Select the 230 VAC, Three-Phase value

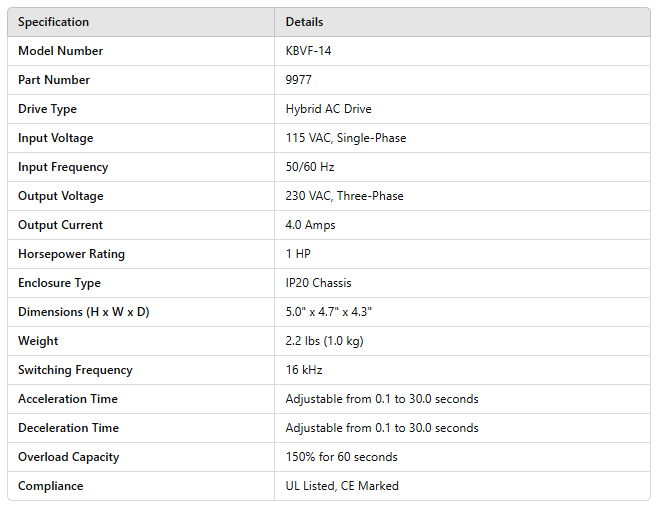click(344, 196)
